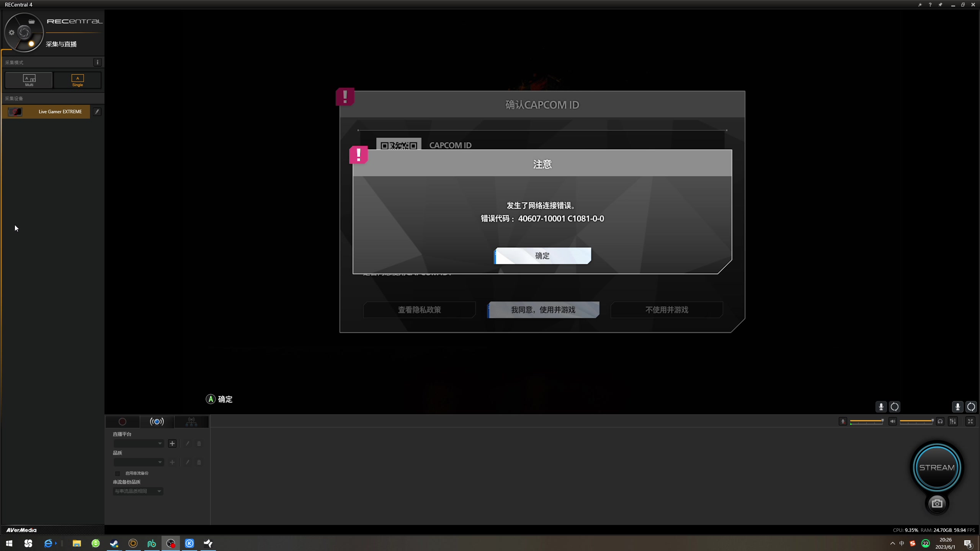Click 我同意，使用并游戏 button
980x551 pixels.
coord(543,310)
